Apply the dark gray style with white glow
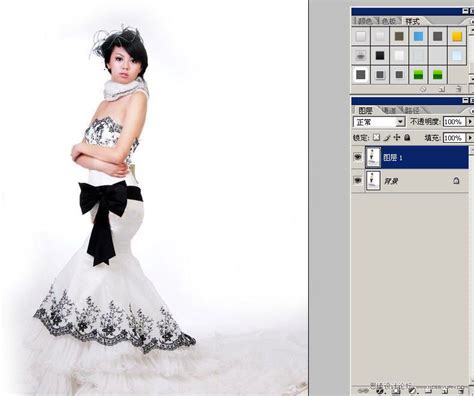 pyautogui.click(x=360, y=75)
